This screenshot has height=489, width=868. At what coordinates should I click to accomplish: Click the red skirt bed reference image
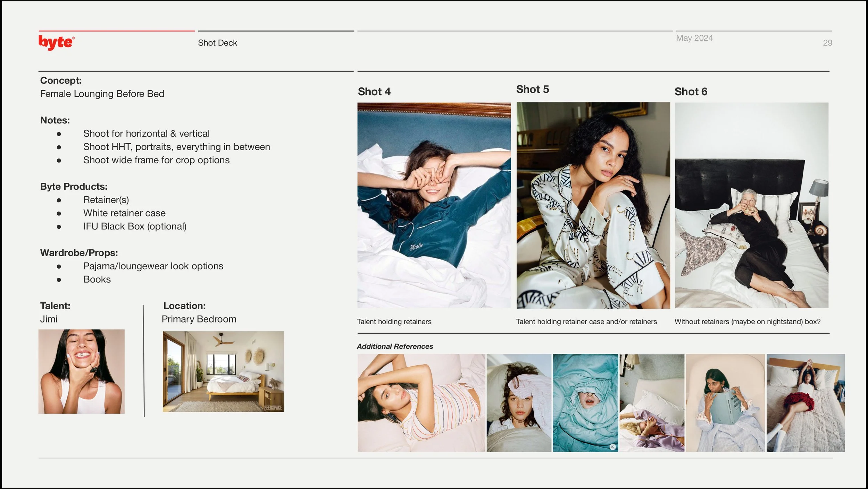[x=806, y=403]
